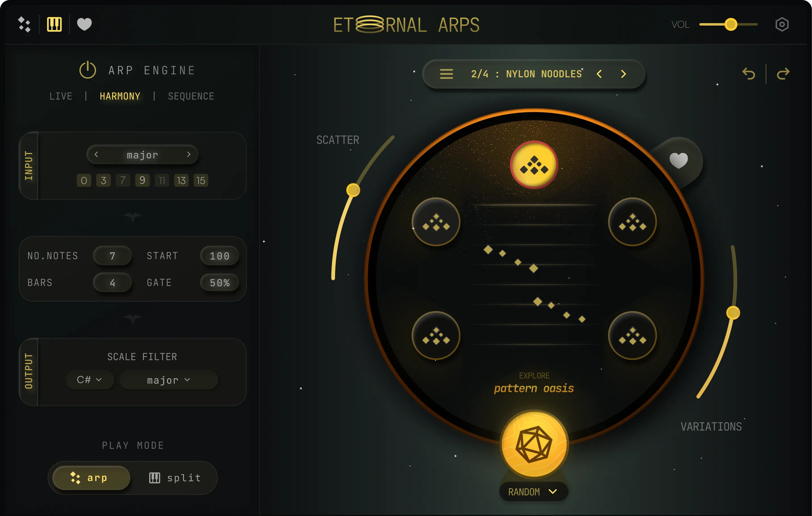This screenshot has width=812, height=516.
Task: Select split play mode
Action: (x=175, y=478)
